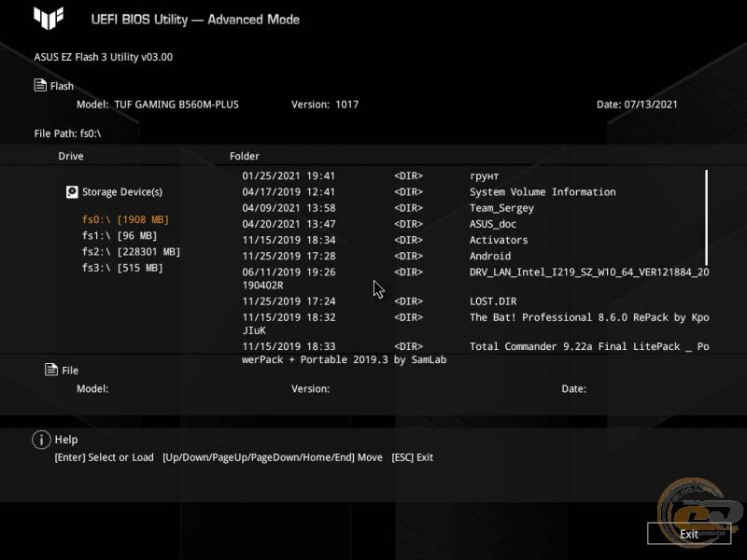
Task: Click the TUF Gaming logo icon
Action: (x=49, y=19)
